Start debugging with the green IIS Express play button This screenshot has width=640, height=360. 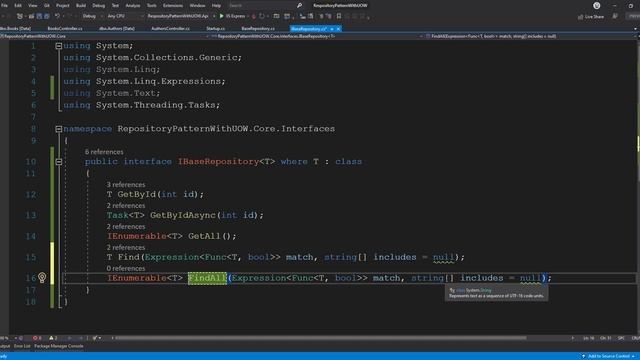[x=222, y=16]
